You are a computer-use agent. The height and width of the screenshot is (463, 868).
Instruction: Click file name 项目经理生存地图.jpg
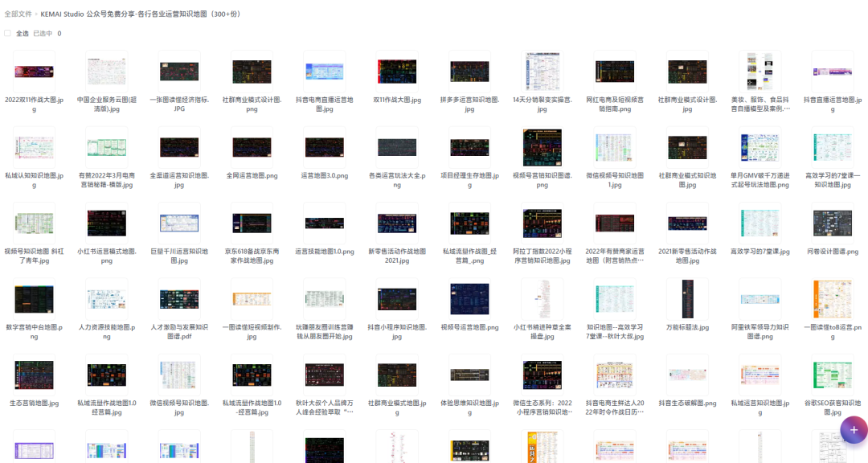469,180
